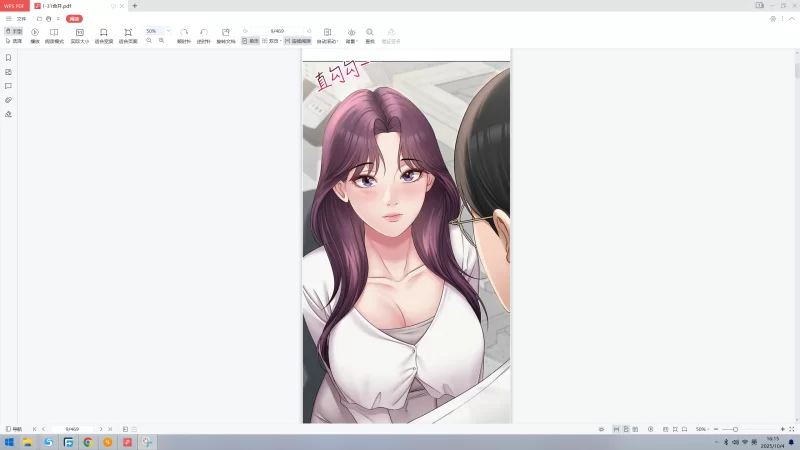Rotate page clockwise
This screenshot has width=800, height=450.
[x=184, y=36]
